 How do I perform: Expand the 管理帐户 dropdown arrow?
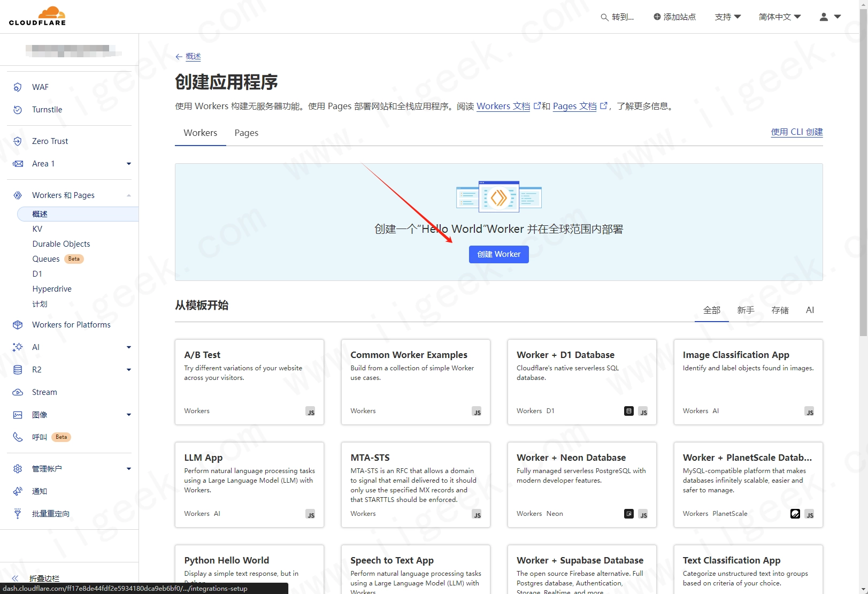(x=129, y=469)
